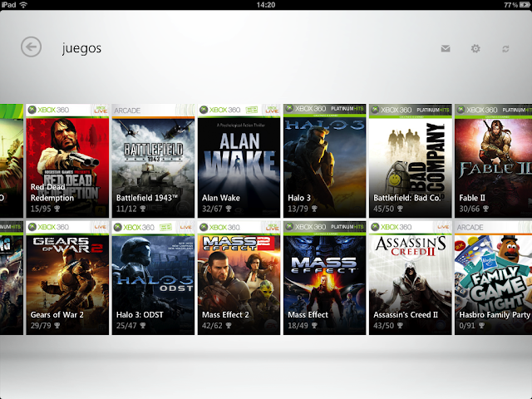Click the 13/79 achievements count
532x399 pixels.
coord(298,209)
